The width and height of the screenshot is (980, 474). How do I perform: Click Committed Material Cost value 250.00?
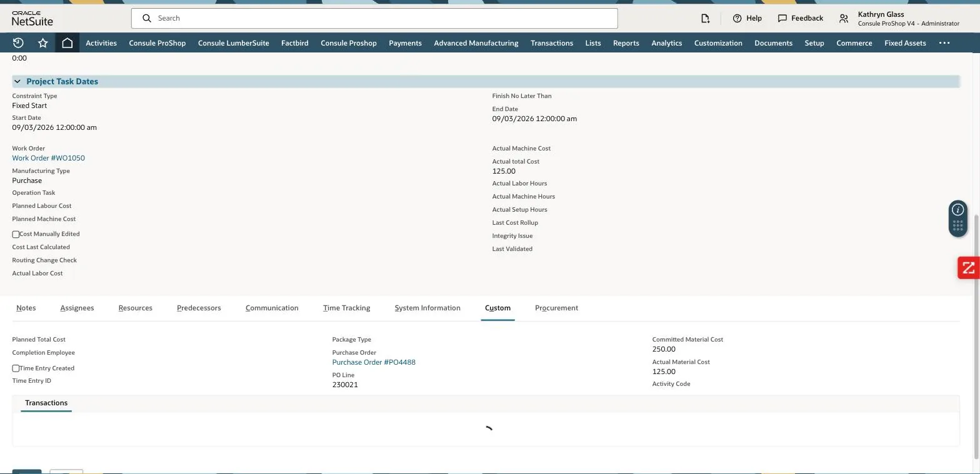click(664, 349)
